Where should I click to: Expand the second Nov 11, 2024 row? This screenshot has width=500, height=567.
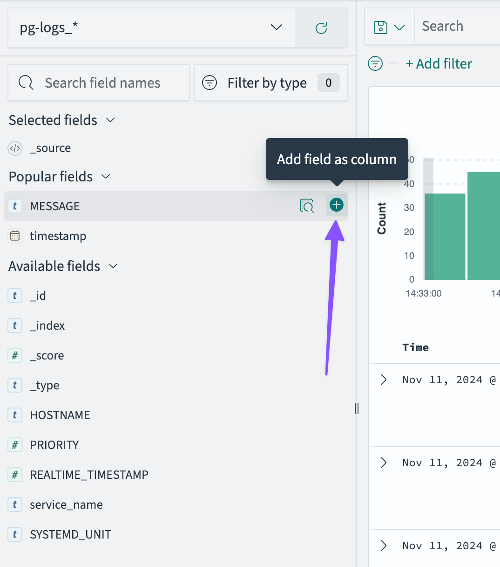[383, 462]
